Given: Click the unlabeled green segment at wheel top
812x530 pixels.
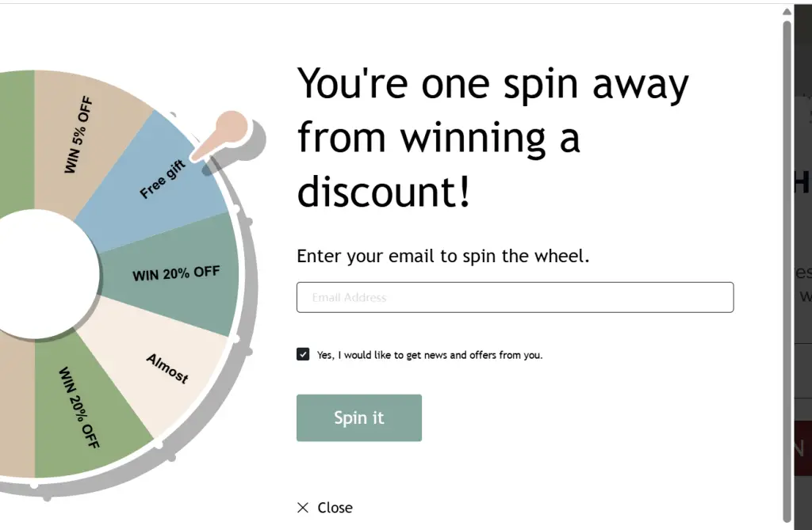Looking at the screenshot, I should pyautogui.click(x=16, y=135).
